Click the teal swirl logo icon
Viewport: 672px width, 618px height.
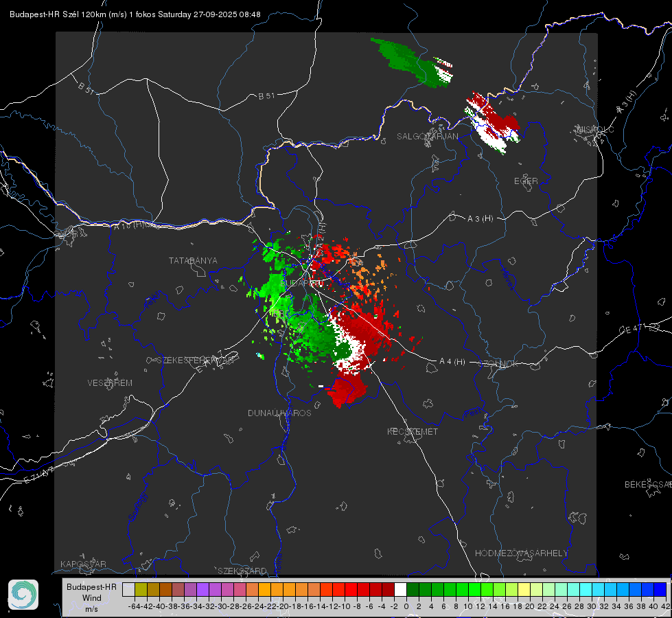tap(23, 595)
